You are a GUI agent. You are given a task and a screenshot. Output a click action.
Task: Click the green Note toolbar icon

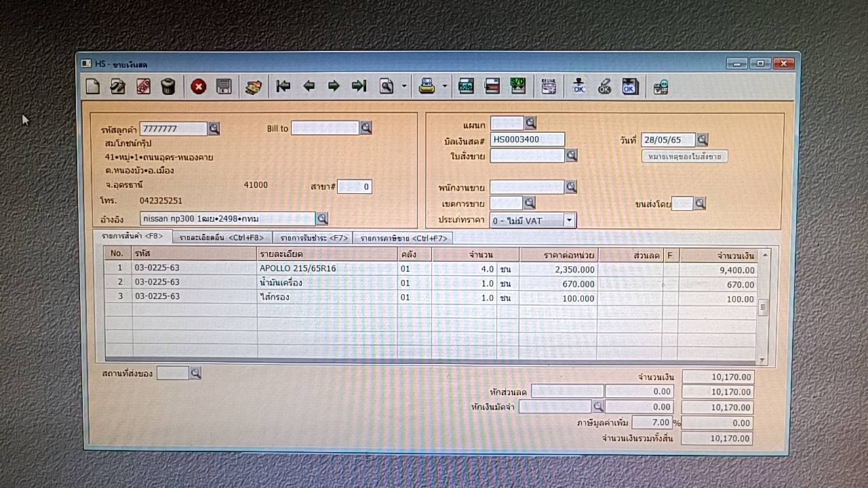tap(466, 86)
